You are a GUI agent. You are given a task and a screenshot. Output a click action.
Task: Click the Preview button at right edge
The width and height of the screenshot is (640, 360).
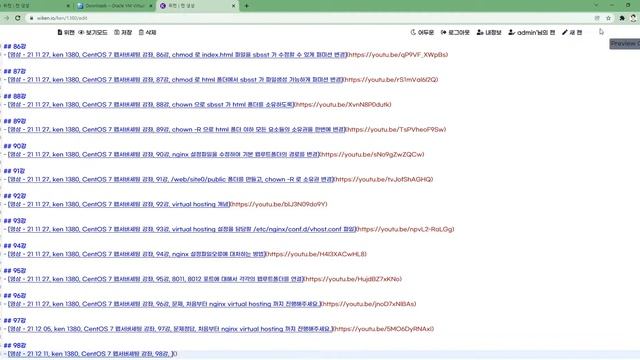625,44
